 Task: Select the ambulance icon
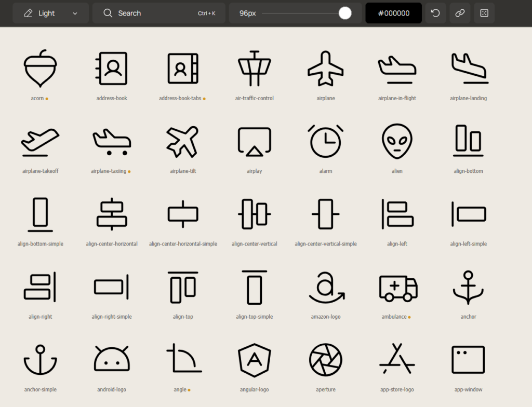pyautogui.click(x=397, y=287)
